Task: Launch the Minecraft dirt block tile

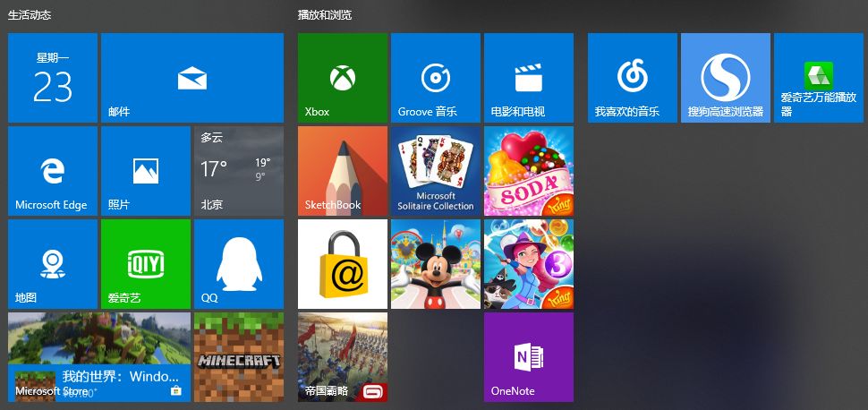Action: pos(239,357)
